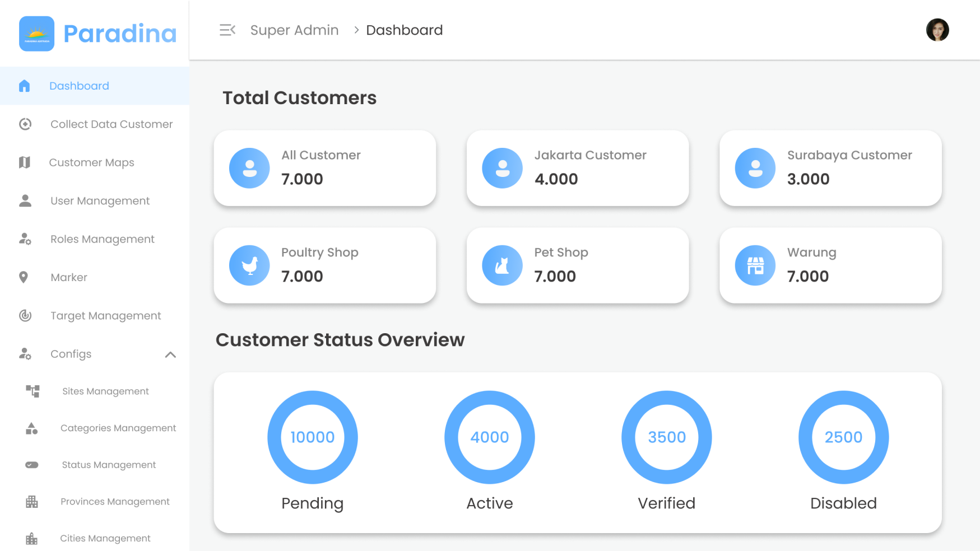The height and width of the screenshot is (551, 980).
Task: Click the Customer Maps map icon
Action: pos(24,162)
